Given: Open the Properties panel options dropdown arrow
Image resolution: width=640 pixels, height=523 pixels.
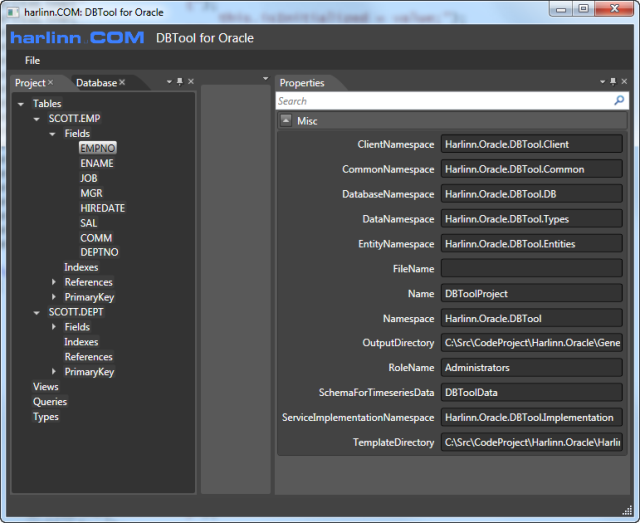Looking at the screenshot, I should 602,82.
